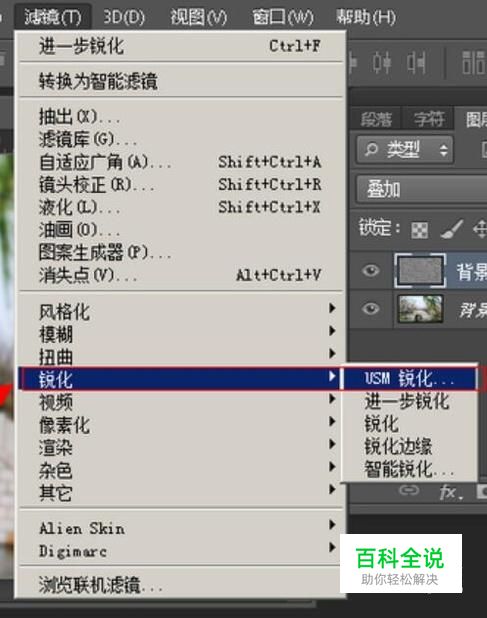487x618 pixels.
Task: Open 抽出(X)... filter
Action: tap(181, 116)
